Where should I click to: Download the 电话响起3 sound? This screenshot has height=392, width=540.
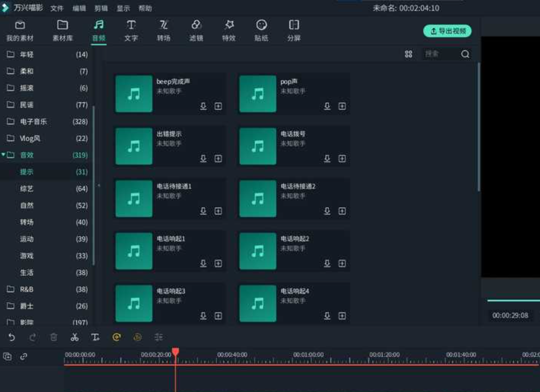204,315
